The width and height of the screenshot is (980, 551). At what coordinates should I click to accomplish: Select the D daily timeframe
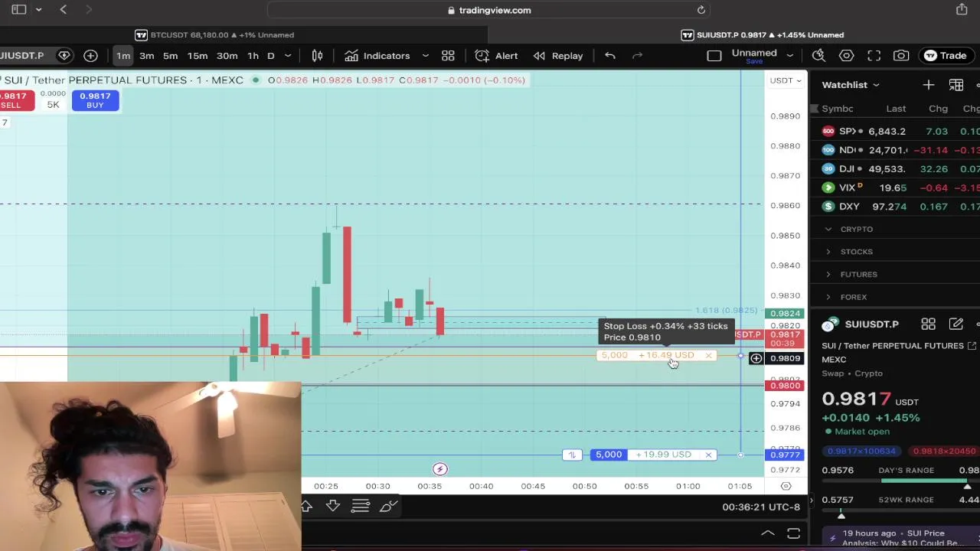pyautogui.click(x=270, y=56)
